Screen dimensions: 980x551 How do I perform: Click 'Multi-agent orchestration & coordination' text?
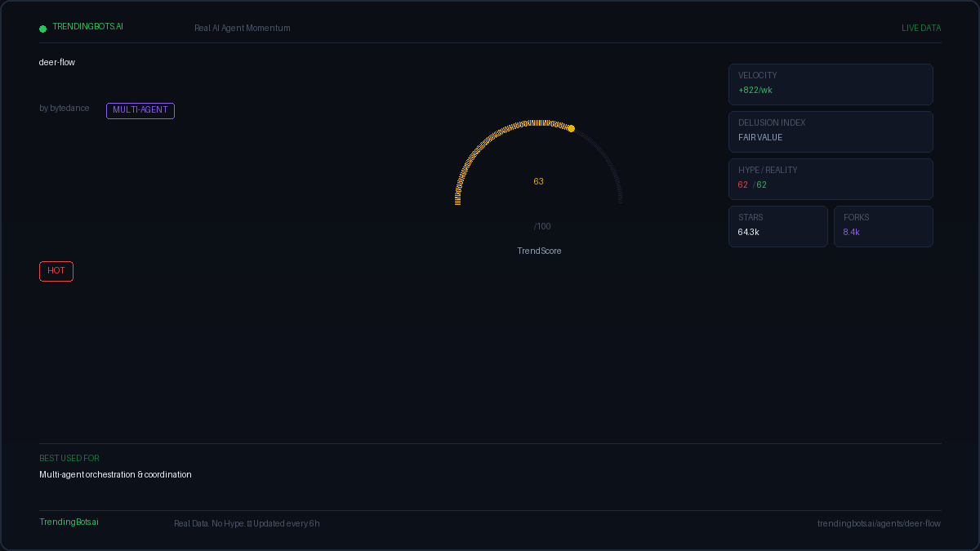point(115,474)
